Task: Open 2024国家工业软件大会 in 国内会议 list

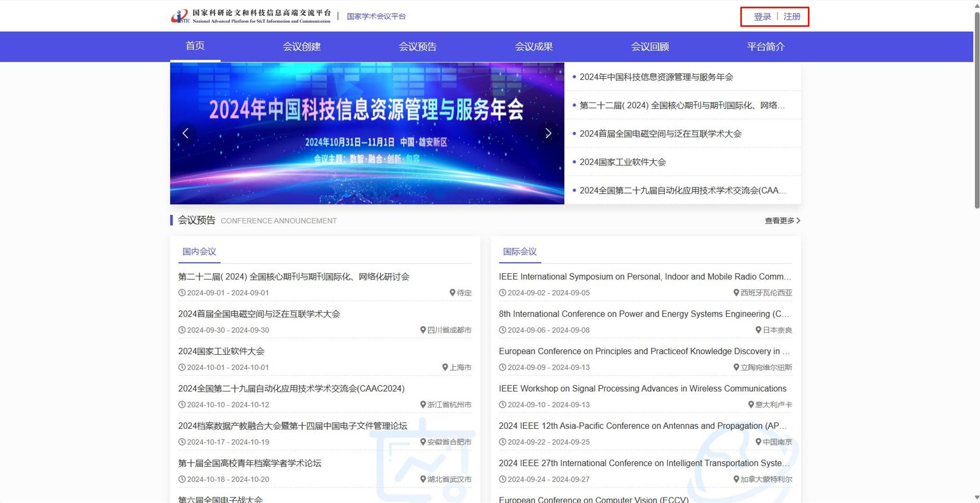Action: coord(221,351)
